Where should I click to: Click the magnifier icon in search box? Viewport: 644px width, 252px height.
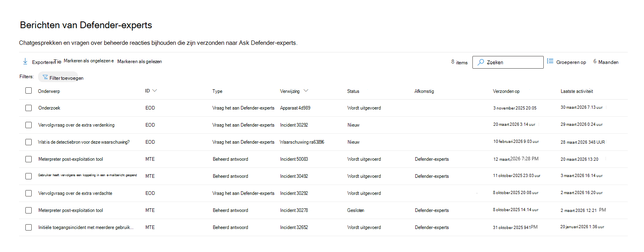coord(481,62)
